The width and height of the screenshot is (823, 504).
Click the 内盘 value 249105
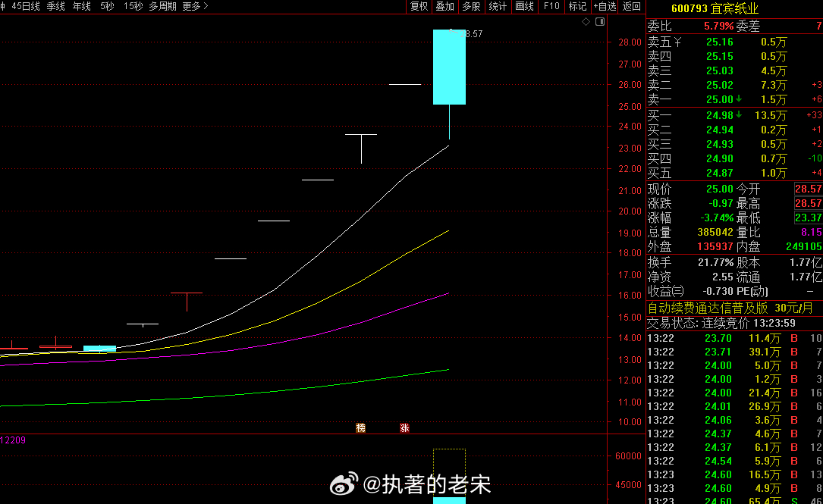pyautogui.click(x=804, y=246)
